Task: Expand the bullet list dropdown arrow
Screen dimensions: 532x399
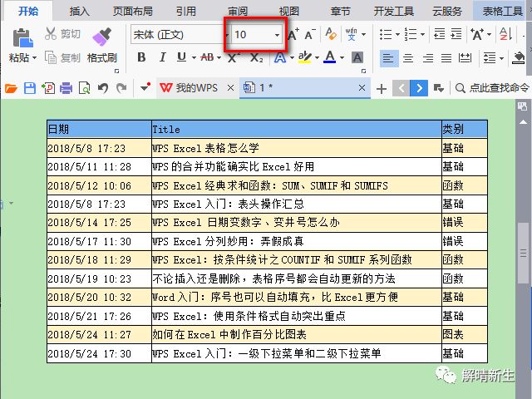Action: (x=397, y=34)
